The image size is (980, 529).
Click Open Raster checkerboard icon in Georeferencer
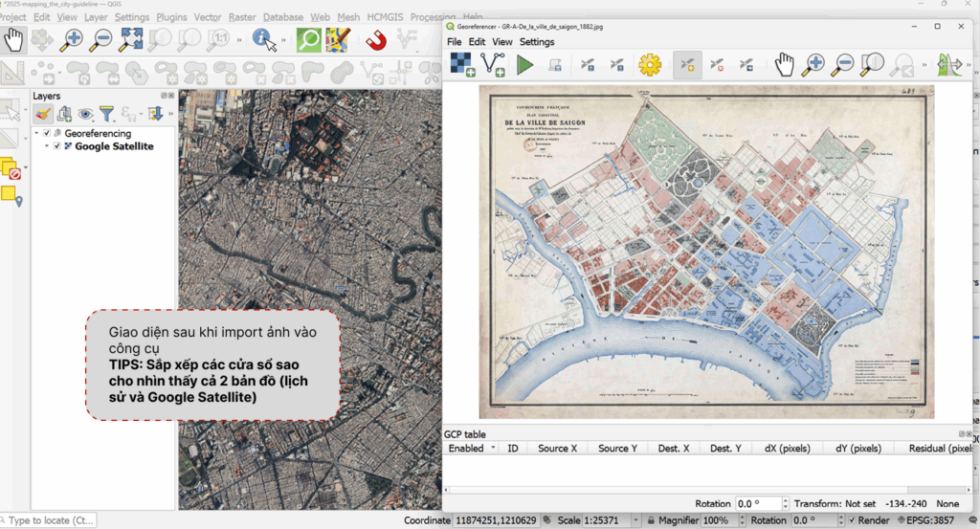[462, 64]
